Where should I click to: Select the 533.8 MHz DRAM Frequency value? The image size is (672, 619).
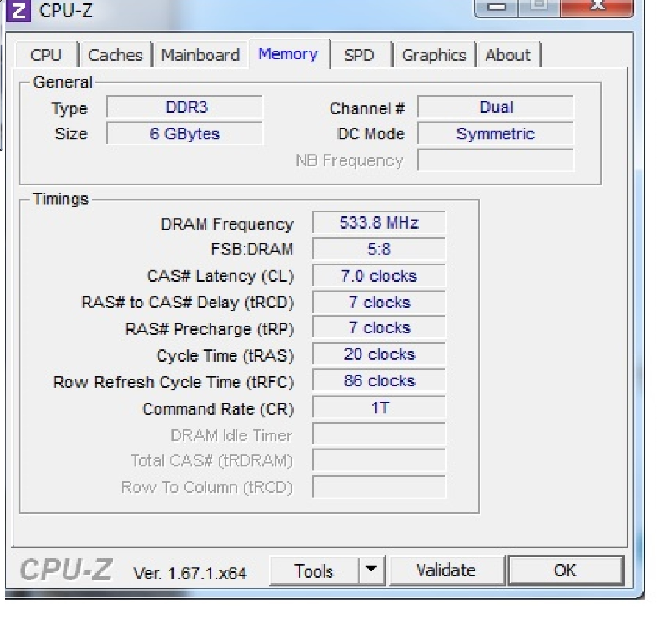tap(379, 222)
